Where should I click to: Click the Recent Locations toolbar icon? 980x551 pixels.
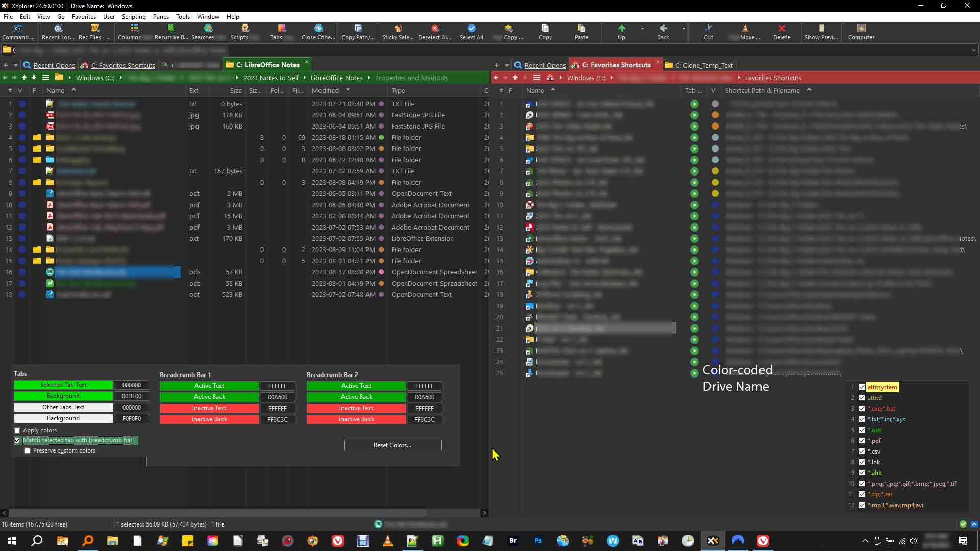click(58, 31)
